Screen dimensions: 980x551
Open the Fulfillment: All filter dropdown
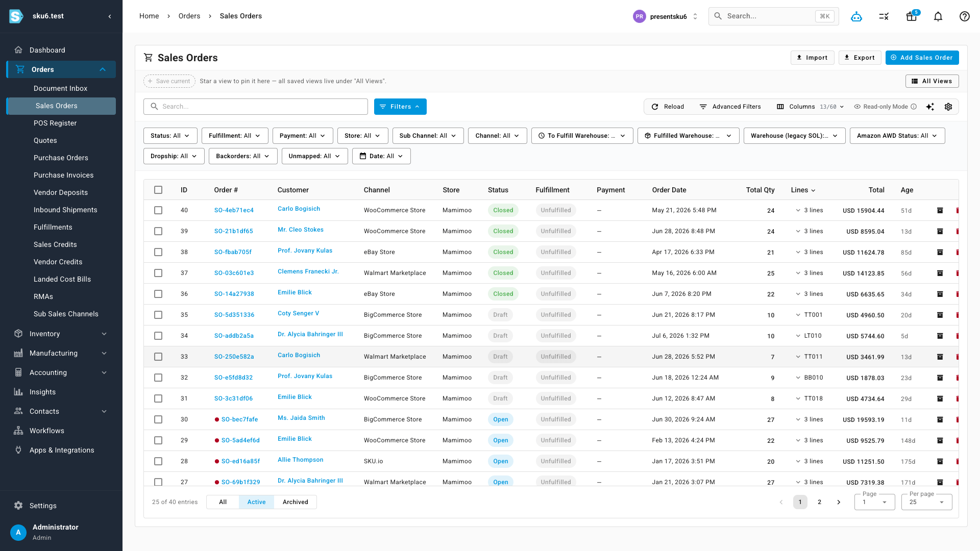coord(235,136)
